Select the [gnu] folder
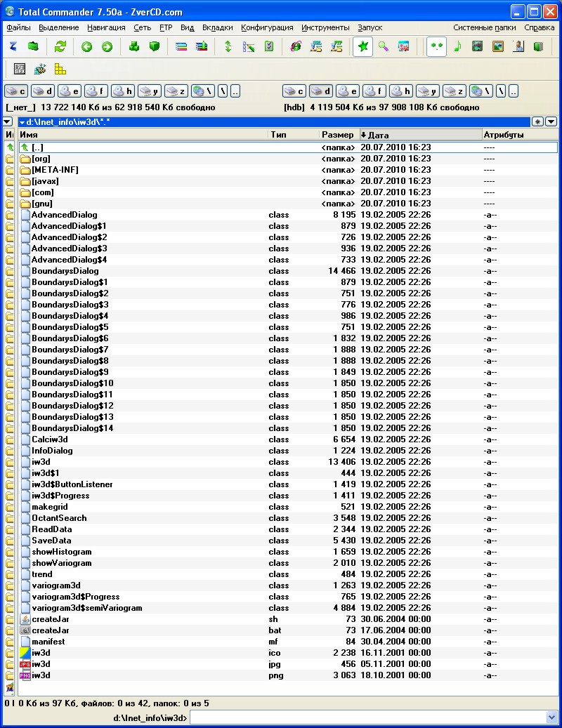The image size is (562, 728). point(288,204)
